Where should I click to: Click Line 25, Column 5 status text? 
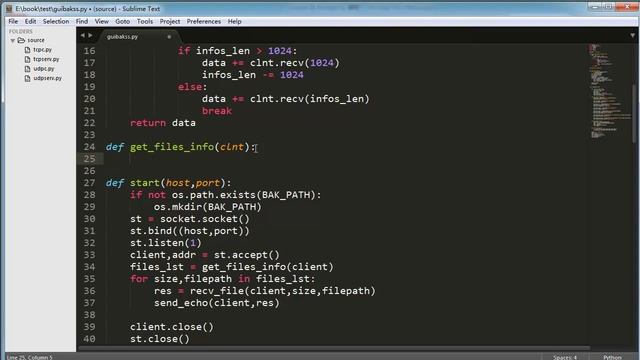click(29, 357)
